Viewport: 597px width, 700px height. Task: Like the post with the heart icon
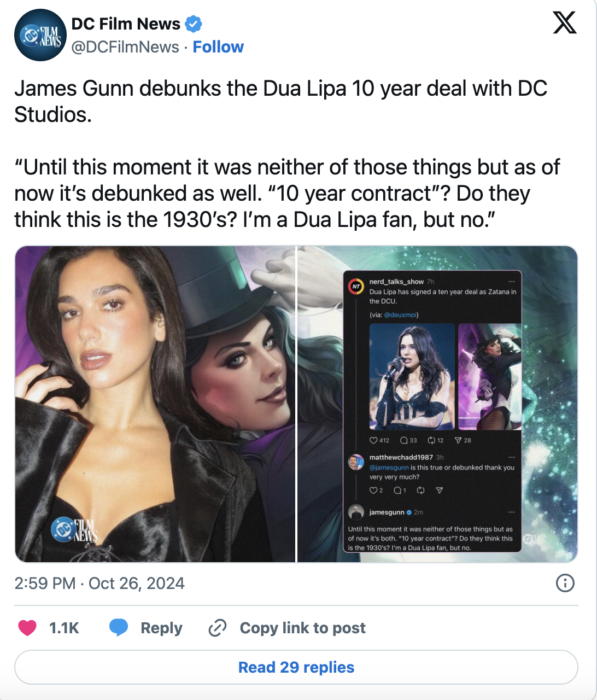point(27,628)
